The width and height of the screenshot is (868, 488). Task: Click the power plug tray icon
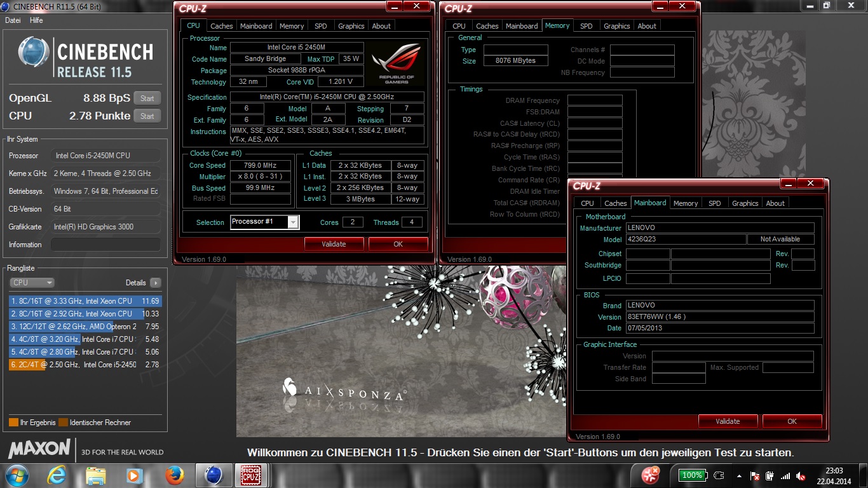click(719, 475)
